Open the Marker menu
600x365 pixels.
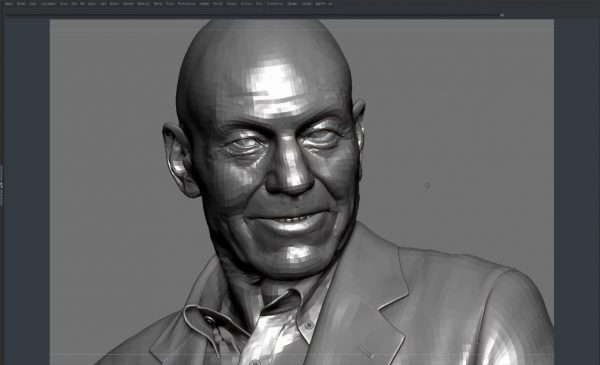(x=128, y=4)
